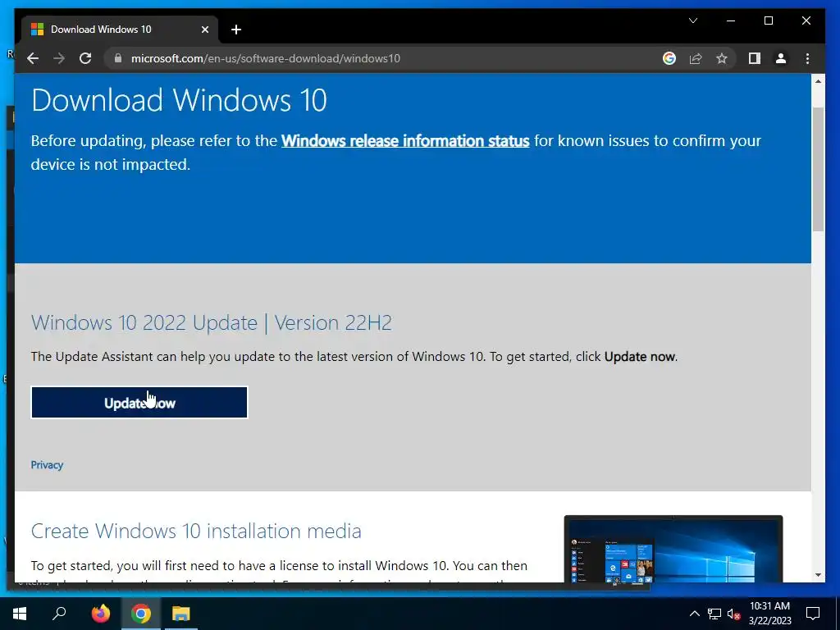Click the page scrollbar up arrow
The width and height of the screenshot is (840, 630).
pos(818,81)
